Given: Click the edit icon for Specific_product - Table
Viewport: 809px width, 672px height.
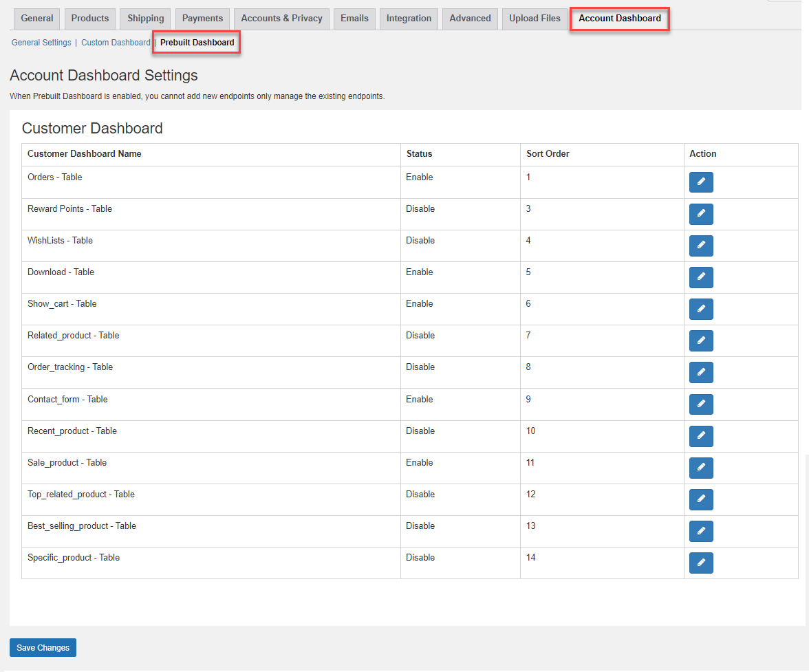Looking at the screenshot, I should [x=701, y=563].
